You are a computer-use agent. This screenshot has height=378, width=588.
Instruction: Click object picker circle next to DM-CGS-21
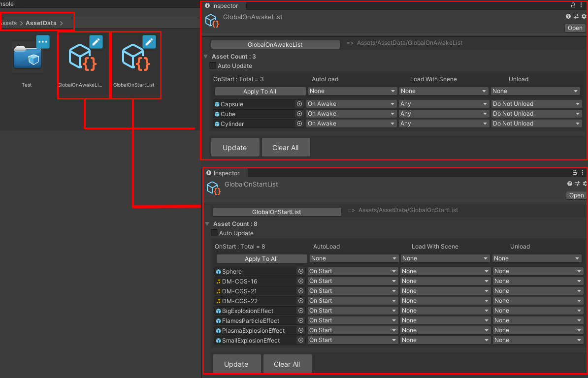point(300,291)
